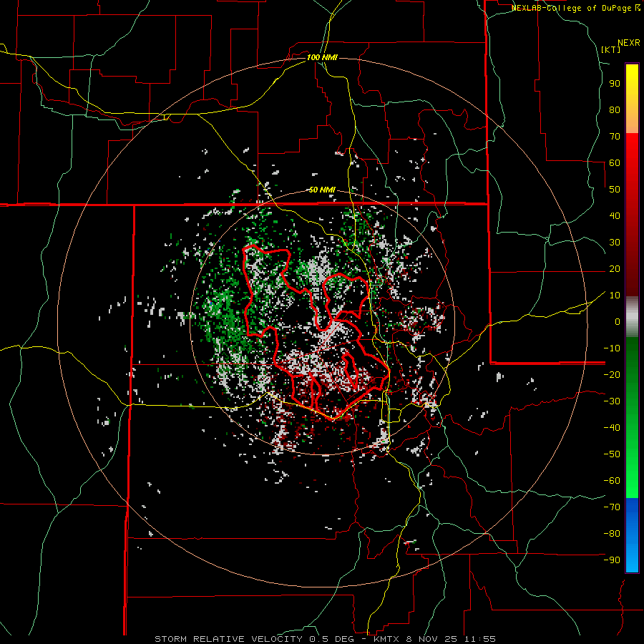Click the -10 value on the velocity scale
This screenshot has height=644, width=644.
[612, 348]
